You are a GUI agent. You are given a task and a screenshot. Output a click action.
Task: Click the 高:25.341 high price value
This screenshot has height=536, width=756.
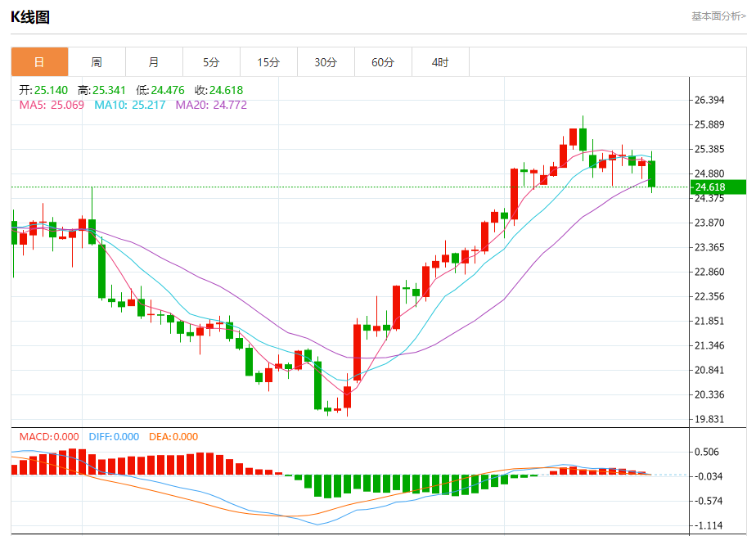click(x=101, y=90)
